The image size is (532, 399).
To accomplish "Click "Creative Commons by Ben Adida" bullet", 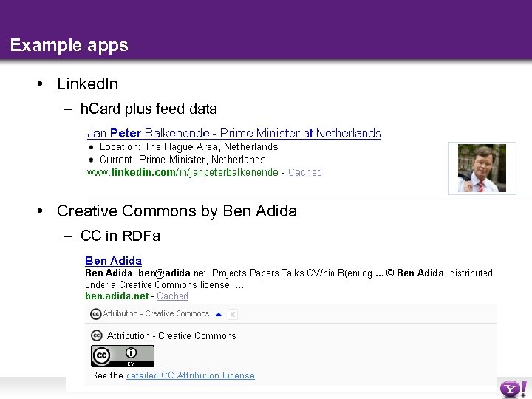I will click(x=177, y=211).
